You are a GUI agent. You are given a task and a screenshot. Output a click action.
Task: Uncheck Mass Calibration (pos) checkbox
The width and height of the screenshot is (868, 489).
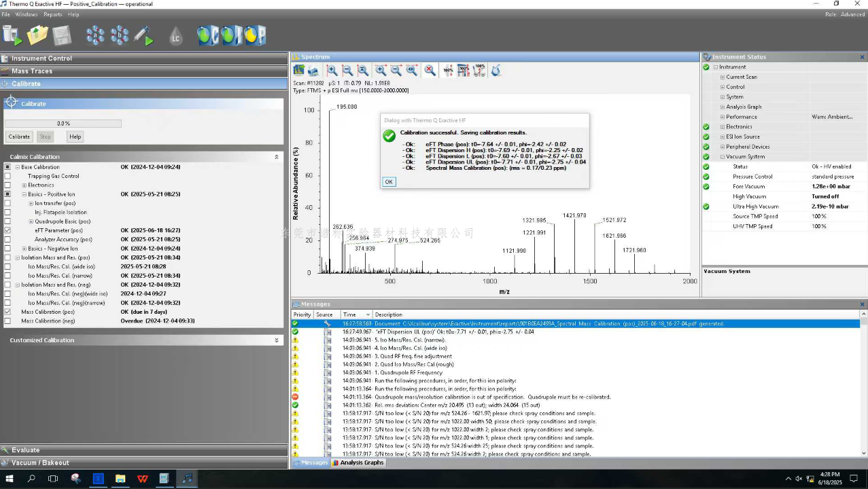tap(7, 312)
